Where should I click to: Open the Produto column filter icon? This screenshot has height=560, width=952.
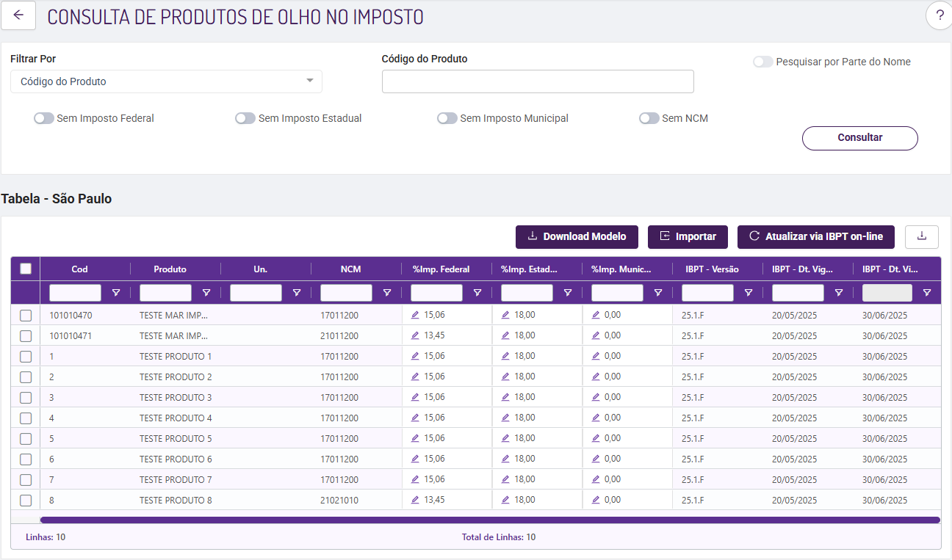tap(206, 293)
